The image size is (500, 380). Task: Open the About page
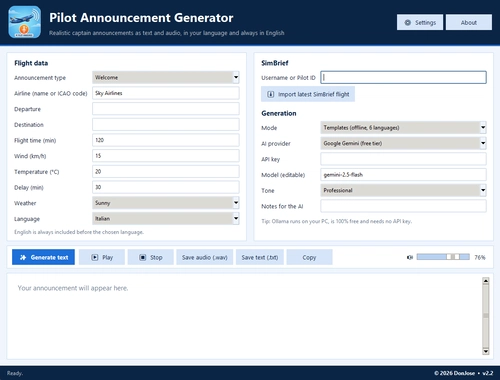click(469, 22)
